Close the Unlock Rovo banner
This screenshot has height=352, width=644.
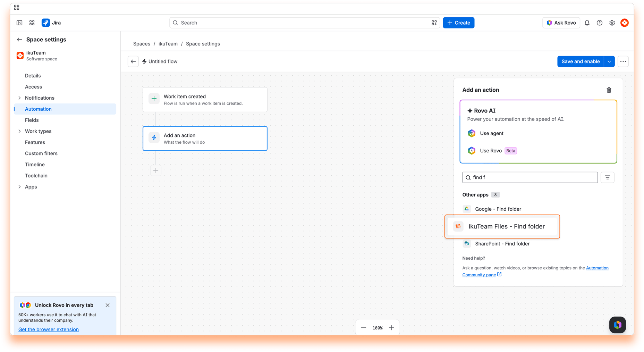coord(108,305)
